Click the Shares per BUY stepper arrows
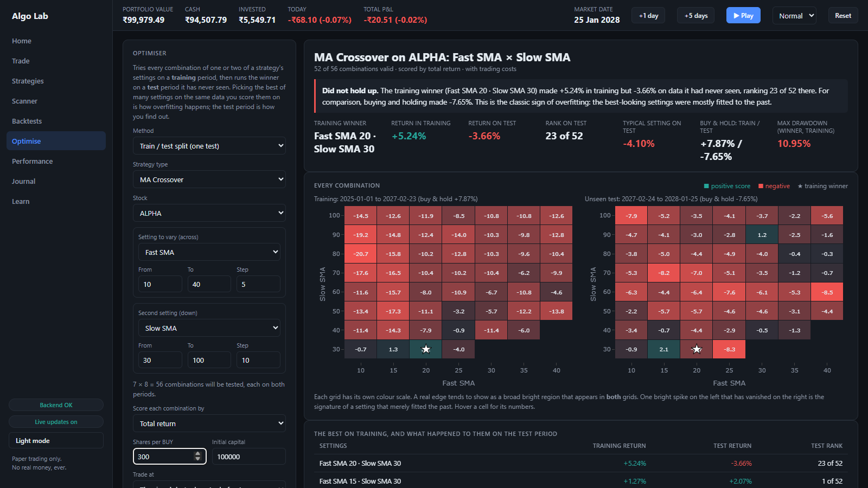 point(197,457)
